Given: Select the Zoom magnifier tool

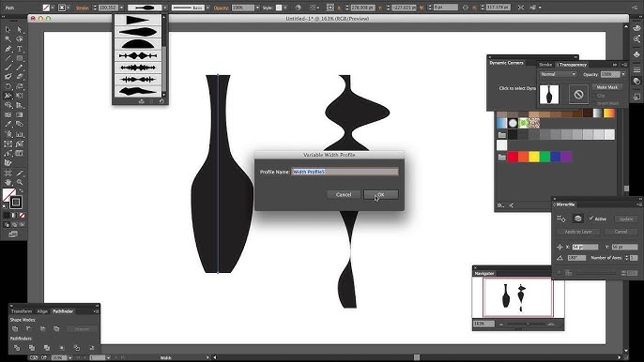Looking at the screenshot, I should [x=20, y=182].
